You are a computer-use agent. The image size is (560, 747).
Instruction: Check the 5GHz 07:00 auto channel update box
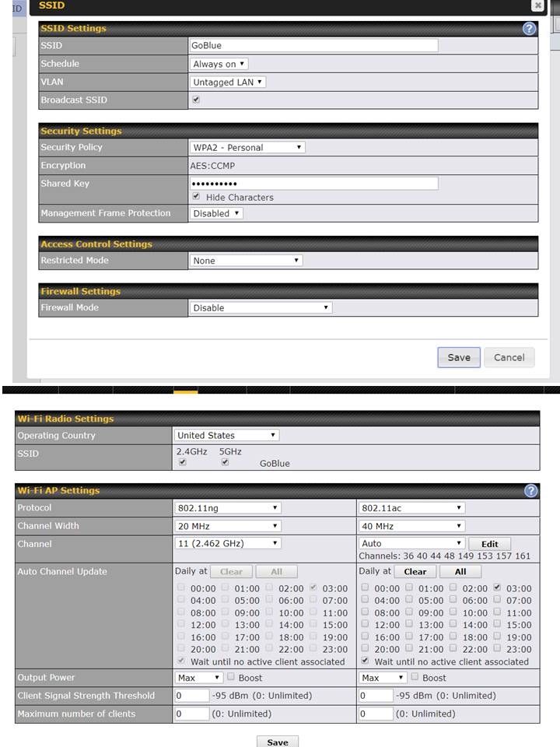[x=496, y=600]
